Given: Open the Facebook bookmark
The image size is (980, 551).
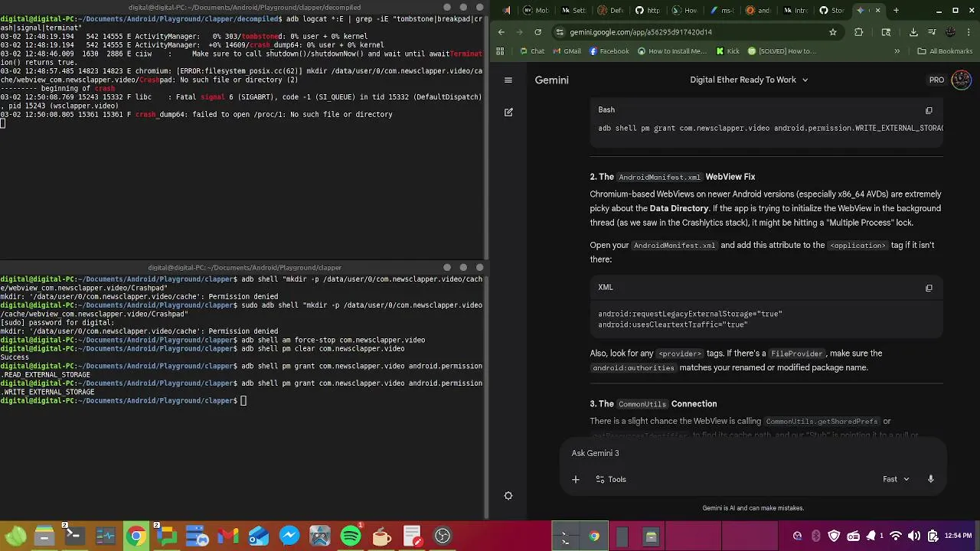Looking at the screenshot, I should (x=609, y=51).
